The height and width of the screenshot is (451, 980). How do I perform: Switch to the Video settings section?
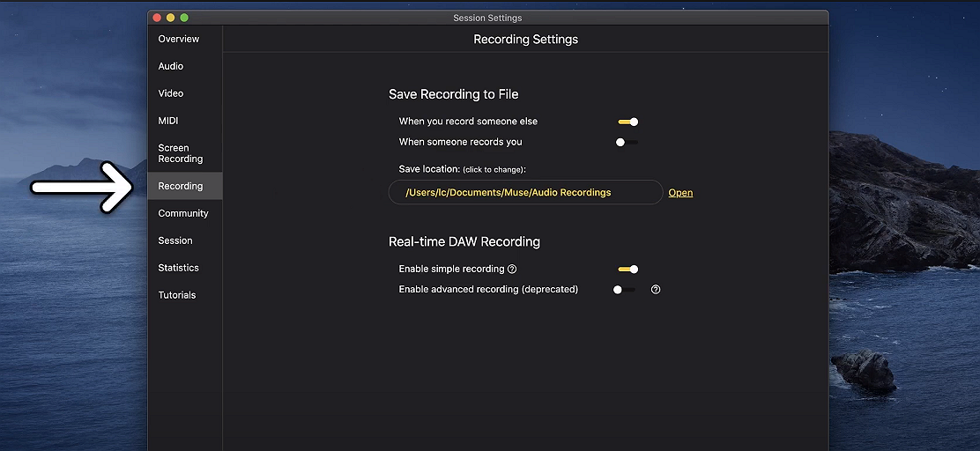click(x=171, y=93)
